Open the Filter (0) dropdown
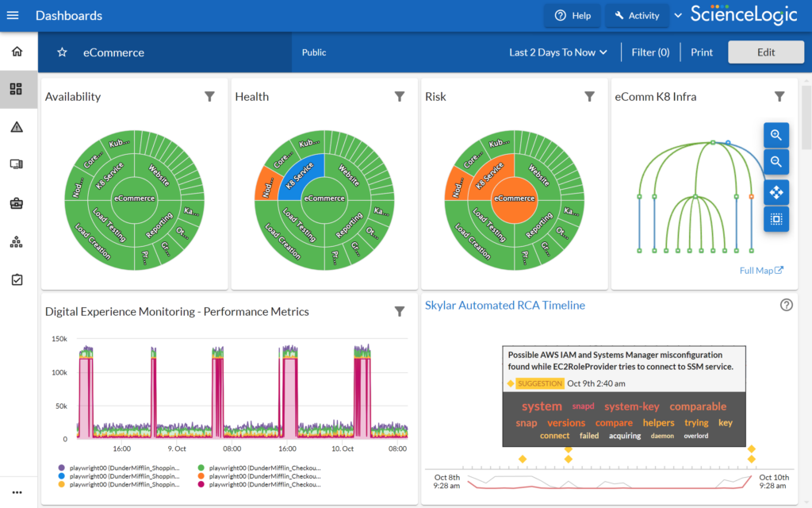Screen dimensions: 812x508 [650, 52]
